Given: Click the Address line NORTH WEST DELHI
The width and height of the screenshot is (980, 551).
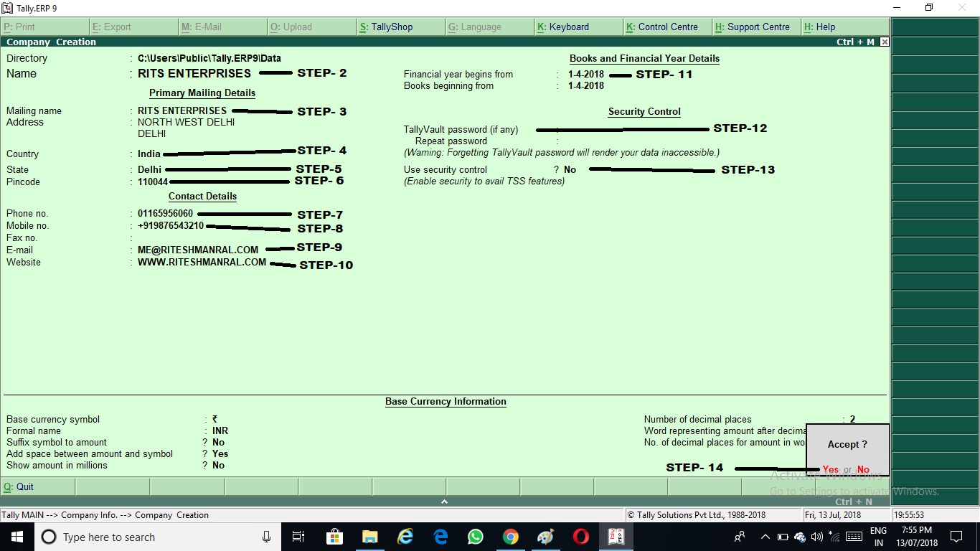Looking at the screenshot, I should pyautogui.click(x=187, y=123).
